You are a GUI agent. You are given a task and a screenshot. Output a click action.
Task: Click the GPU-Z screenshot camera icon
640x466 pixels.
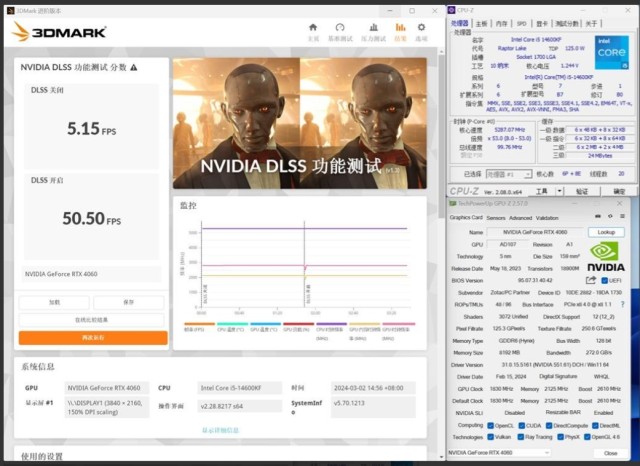click(598, 217)
